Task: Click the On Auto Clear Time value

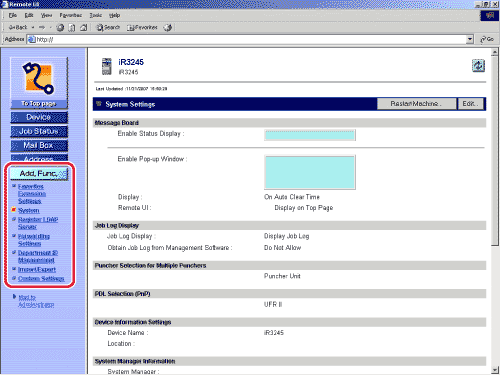Action: [x=292, y=197]
